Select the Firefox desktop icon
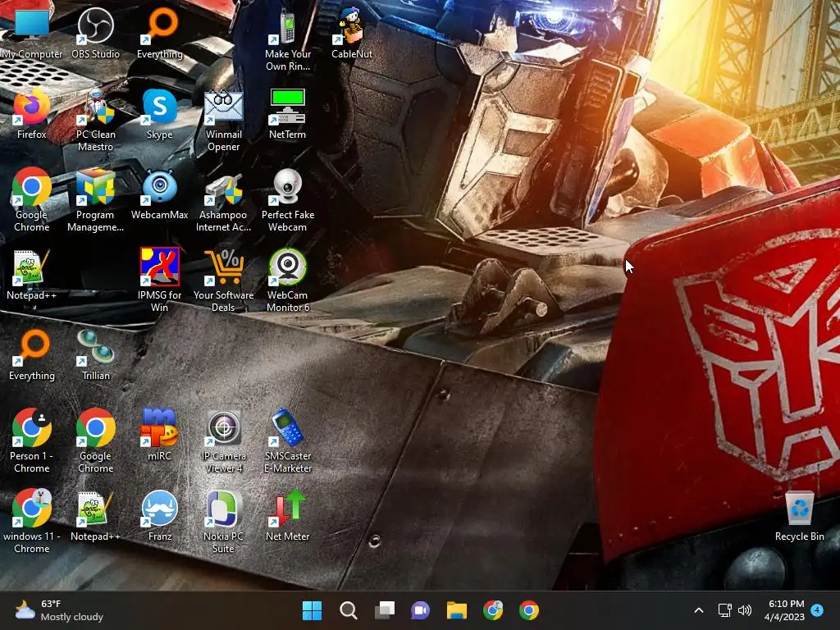The width and height of the screenshot is (840, 630). [x=31, y=113]
